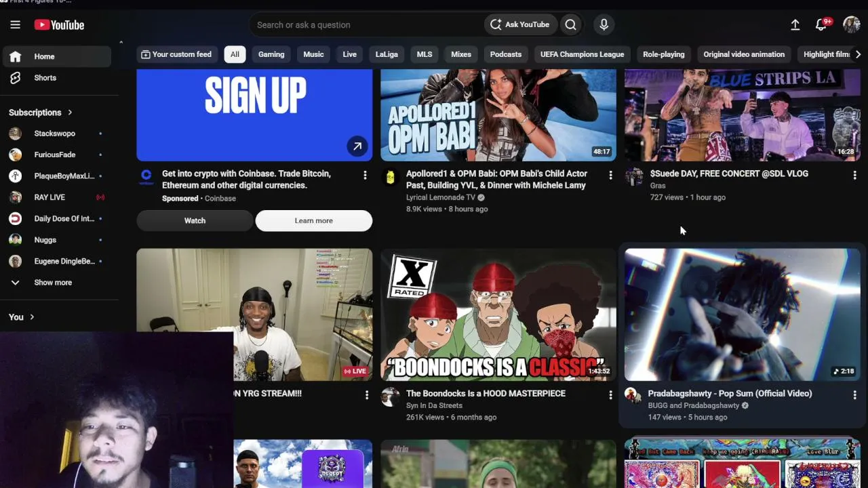Select the MLS filter chip
868x488 pixels.
click(425, 54)
